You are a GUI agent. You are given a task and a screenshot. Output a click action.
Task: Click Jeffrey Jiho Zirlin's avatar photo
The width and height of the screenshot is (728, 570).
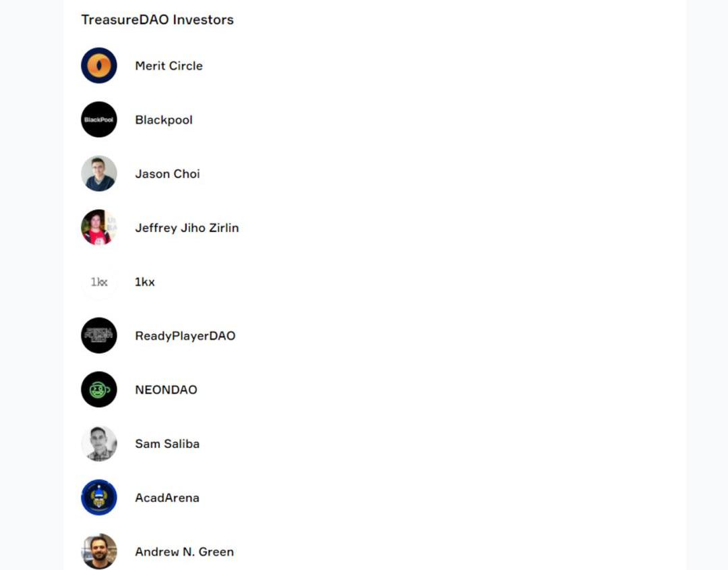point(99,227)
